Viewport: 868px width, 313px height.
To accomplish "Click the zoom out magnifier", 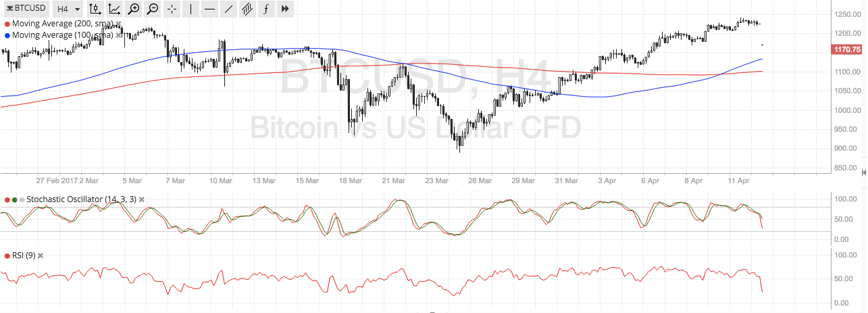I will click(x=153, y=9).
